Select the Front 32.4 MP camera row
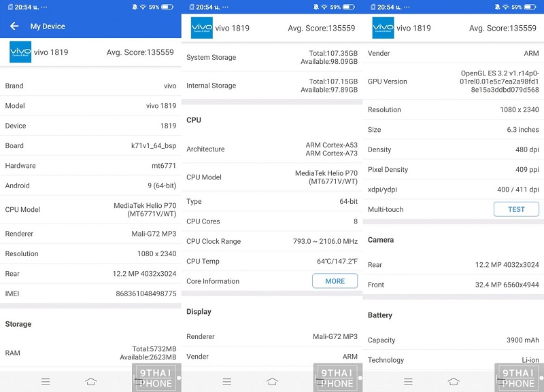 [x=454, y=285]
